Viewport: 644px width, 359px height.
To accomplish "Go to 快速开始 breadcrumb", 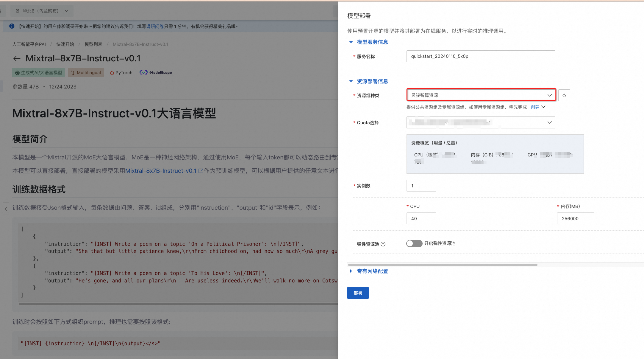I will coord(65,44).
